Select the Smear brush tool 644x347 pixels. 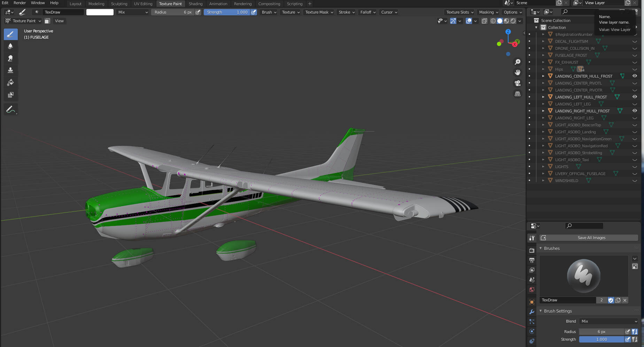pos(10,58)
